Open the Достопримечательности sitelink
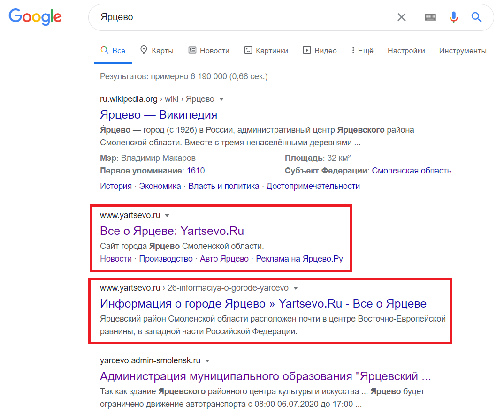 313,186
